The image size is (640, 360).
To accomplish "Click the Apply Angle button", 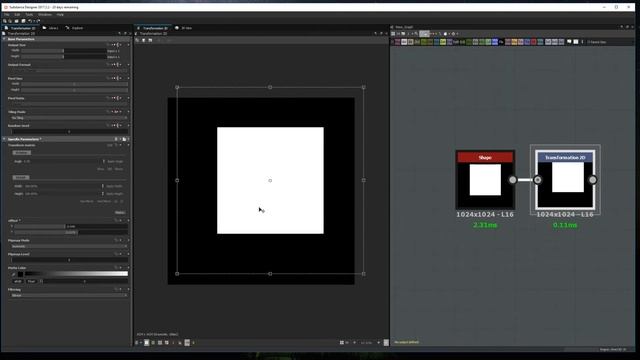I will (115, 161).
